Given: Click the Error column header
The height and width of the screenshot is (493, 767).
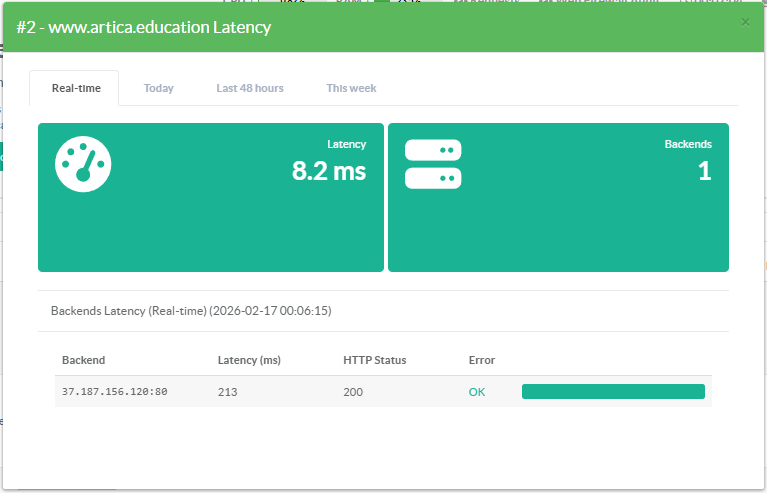Looking at the screenshot, I should pyautogui.click(x=482, y=360).
